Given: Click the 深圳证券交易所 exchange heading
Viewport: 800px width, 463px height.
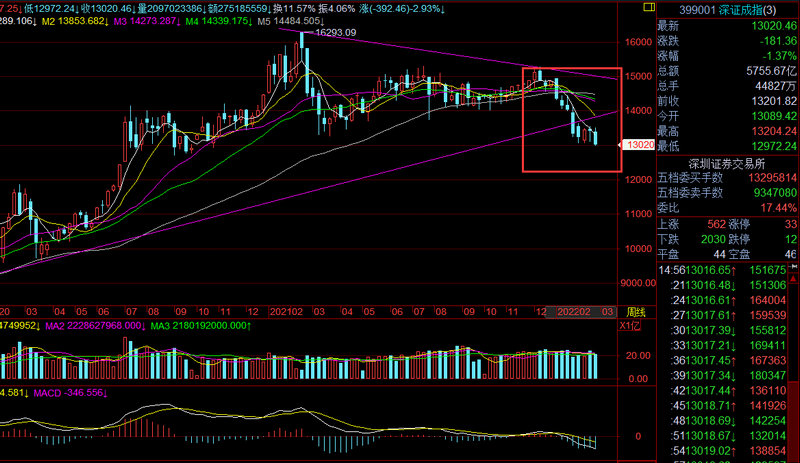Looking at the screenshot, I should tap(727, 162).
